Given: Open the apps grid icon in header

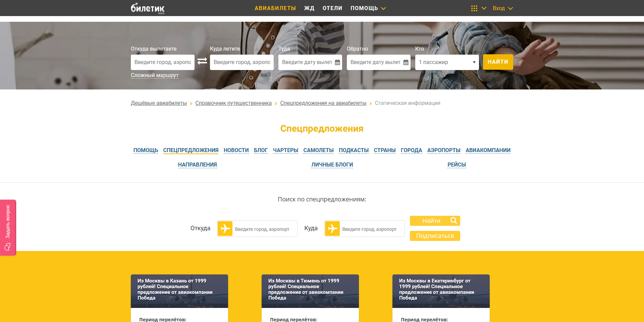Looking at the screenshot, I should 474,8.
